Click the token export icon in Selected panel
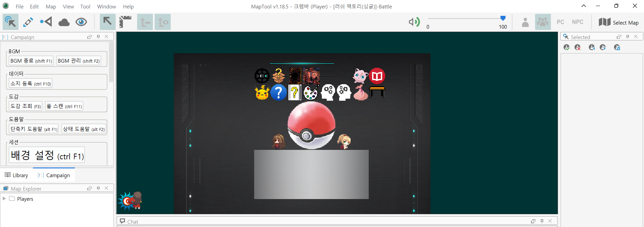Screen dimensions: 644x227 (617, 47)
